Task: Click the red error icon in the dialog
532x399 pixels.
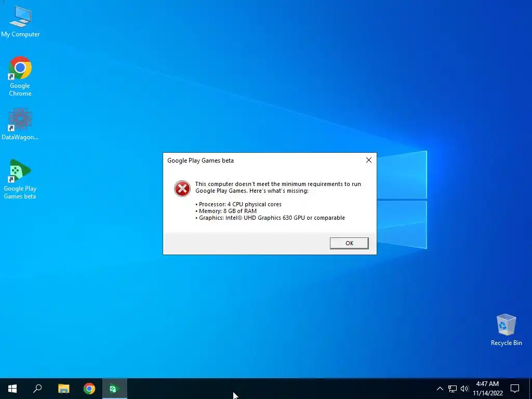Action: (182, 189)
